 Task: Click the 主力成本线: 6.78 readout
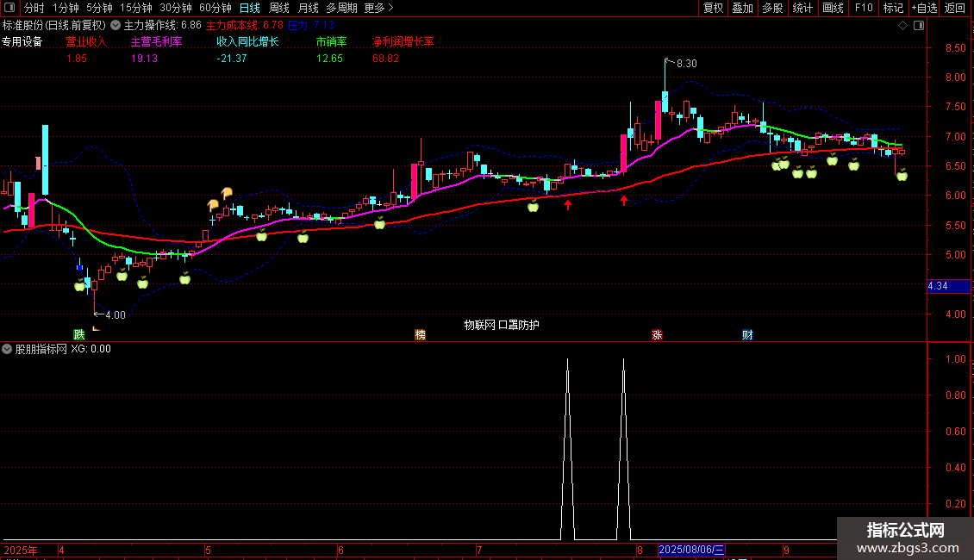coord(245,26)
